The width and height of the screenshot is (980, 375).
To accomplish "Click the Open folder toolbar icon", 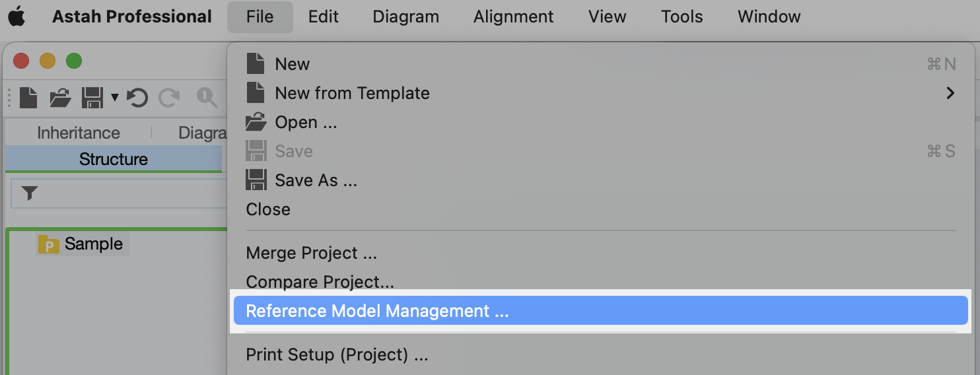I will (60, 98).
